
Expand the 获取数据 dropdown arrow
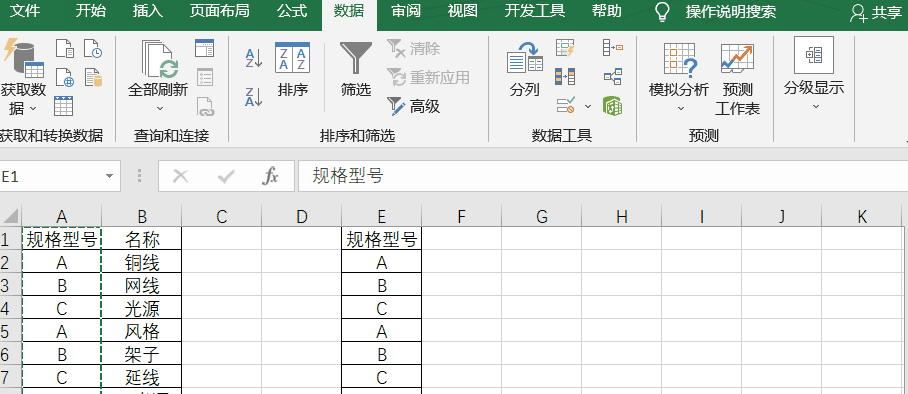tap(33, 109)
